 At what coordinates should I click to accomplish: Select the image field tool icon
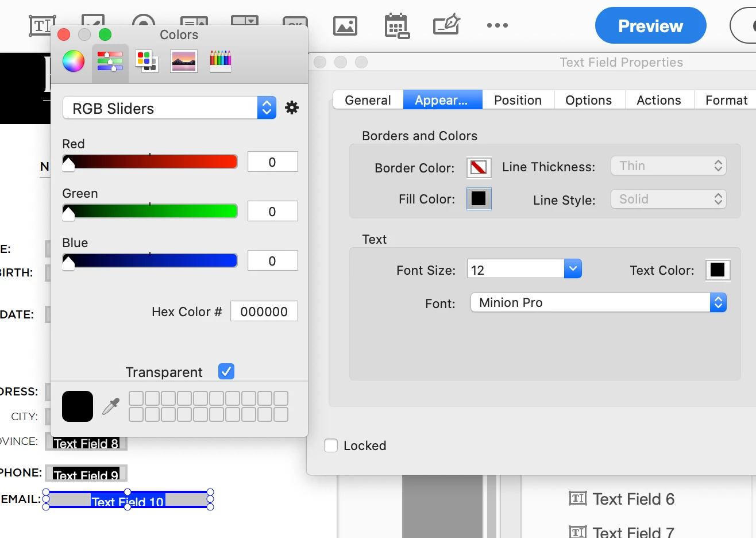pos(345,26)
